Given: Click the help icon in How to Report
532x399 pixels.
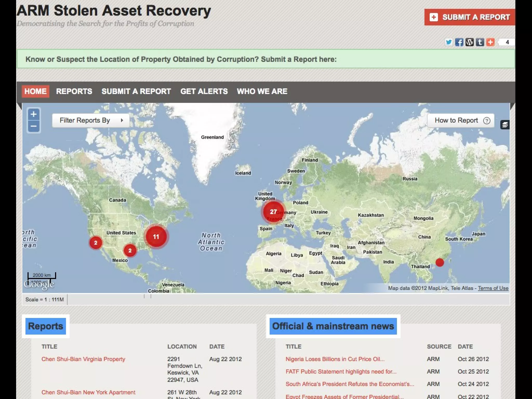Looking at the screenshot, I should (x=487, y=121).
